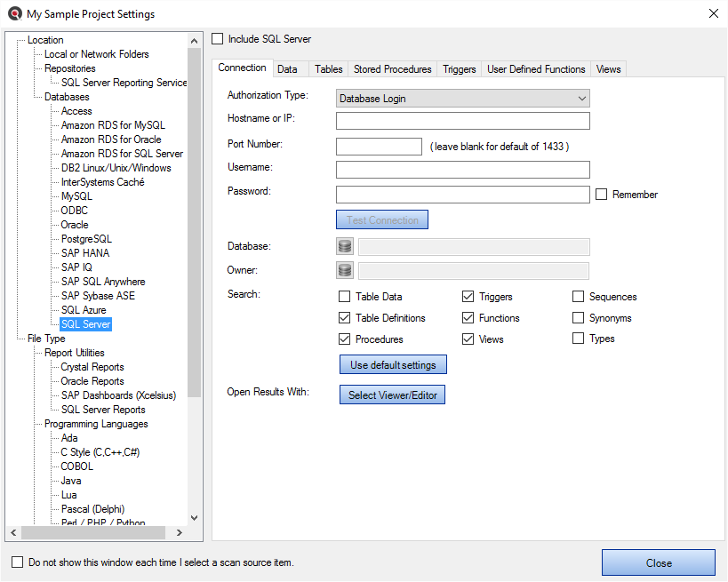Open the Authorization Type dropdown
Image resolution: width=728 pixels, height=582 pixels.
pyautogui.click(x=463, y=99)
